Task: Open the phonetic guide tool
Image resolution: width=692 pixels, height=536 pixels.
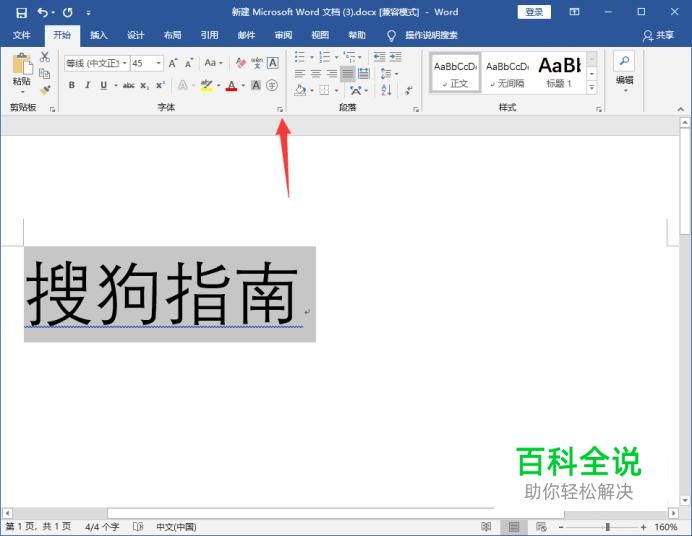Action: coord(257,63)
